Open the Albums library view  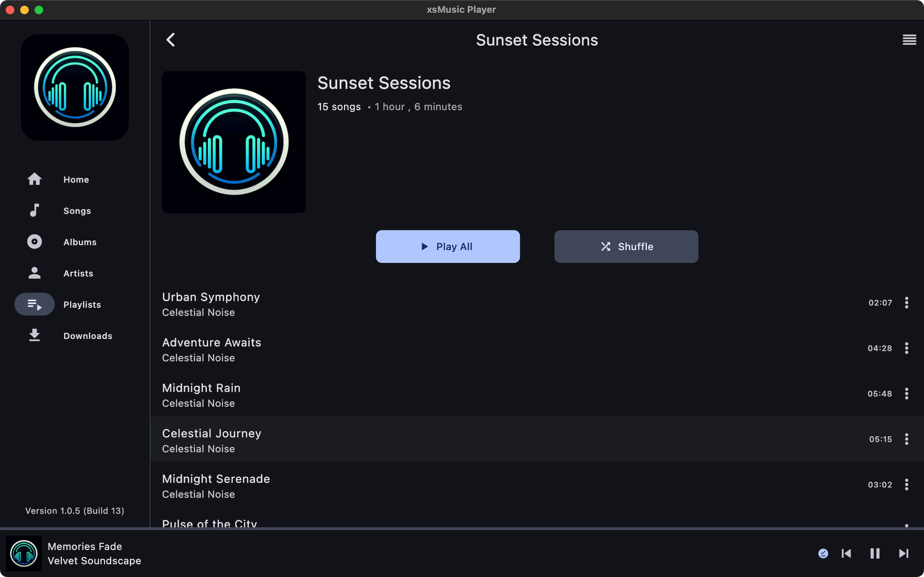pos(34,242)
